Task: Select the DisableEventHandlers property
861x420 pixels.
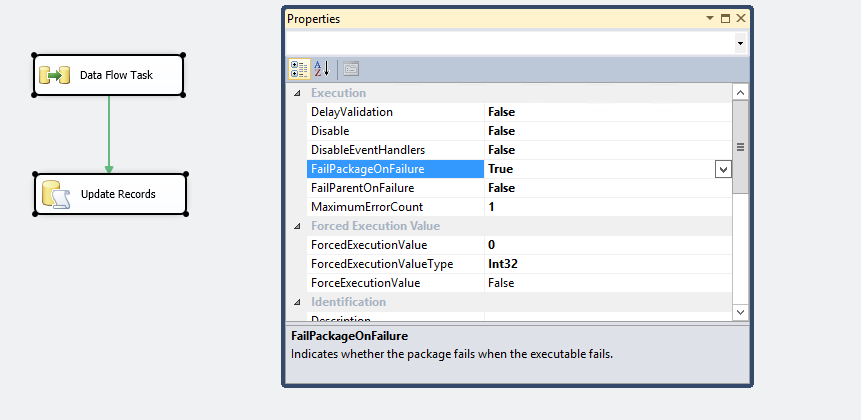Action: pos(395,150)
